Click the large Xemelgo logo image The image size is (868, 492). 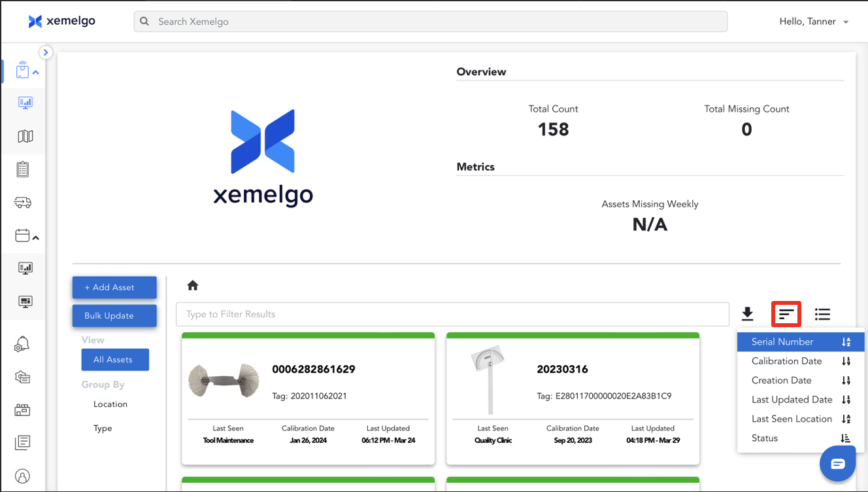pyautogui.click(x=263, y=158)
